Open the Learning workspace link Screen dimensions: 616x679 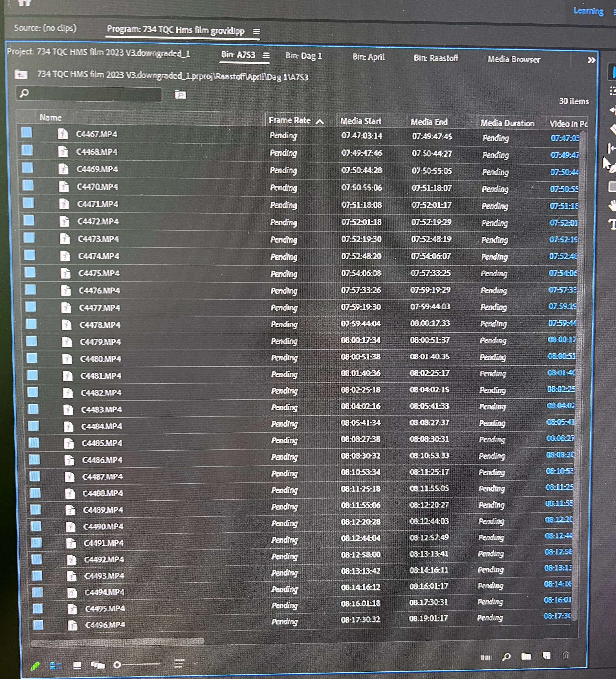coord(588,11)
